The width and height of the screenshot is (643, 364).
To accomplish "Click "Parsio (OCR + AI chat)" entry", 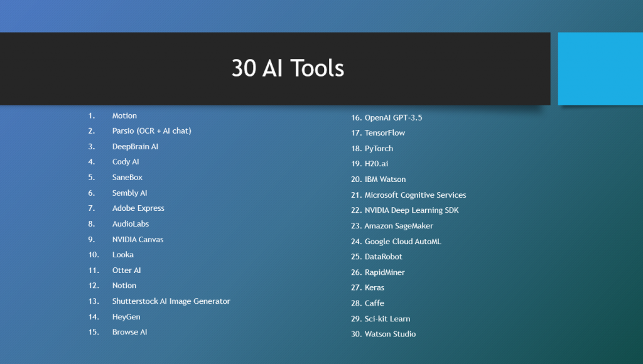I will click(151, 131).
